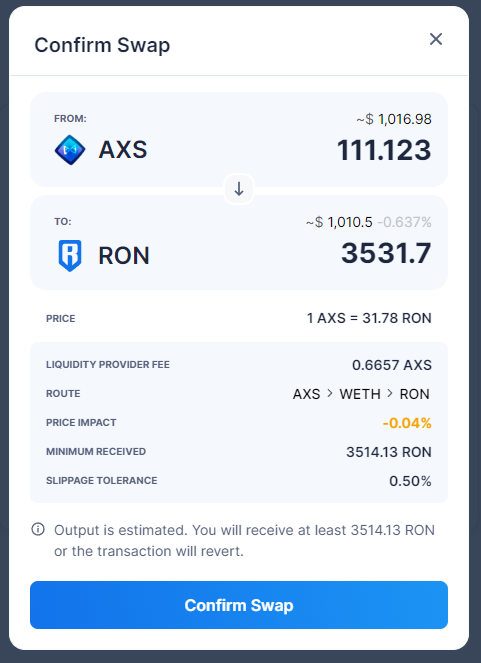Click the down arrow between tokens

pyautogui.click(x=239, y=189)
